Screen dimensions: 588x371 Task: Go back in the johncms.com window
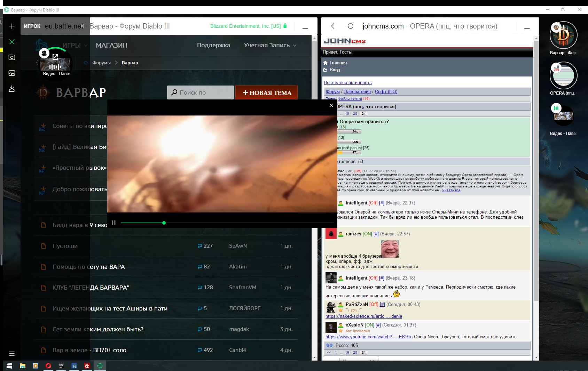pyautogui.click(x=333, y=26)
